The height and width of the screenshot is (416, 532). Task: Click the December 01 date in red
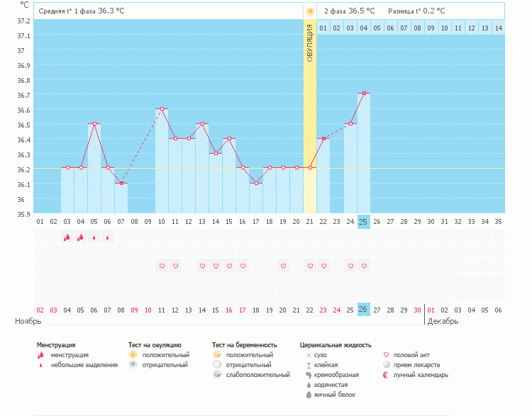pyautogui.click(x=431, y=310)
